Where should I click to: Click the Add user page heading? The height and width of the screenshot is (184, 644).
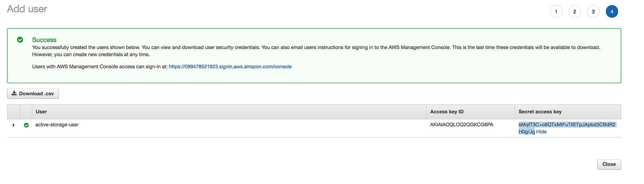[x=27, y=9]
